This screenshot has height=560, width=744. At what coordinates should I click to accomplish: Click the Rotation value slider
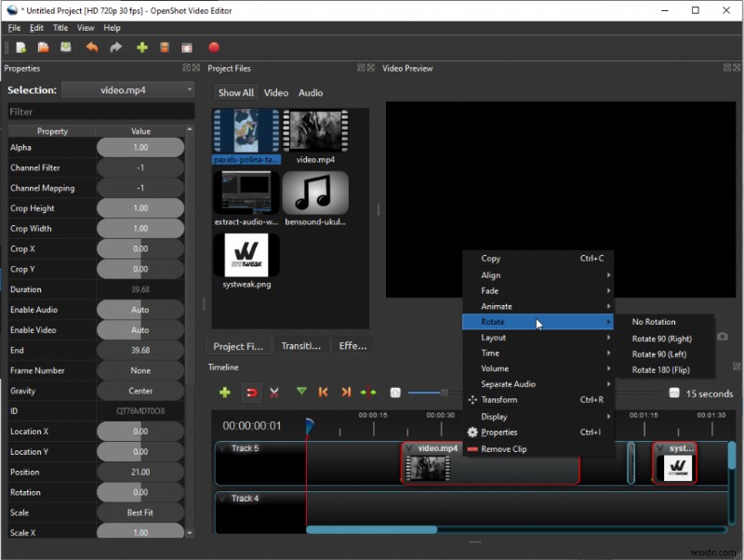pyautogui.click(x=140, y=493)
